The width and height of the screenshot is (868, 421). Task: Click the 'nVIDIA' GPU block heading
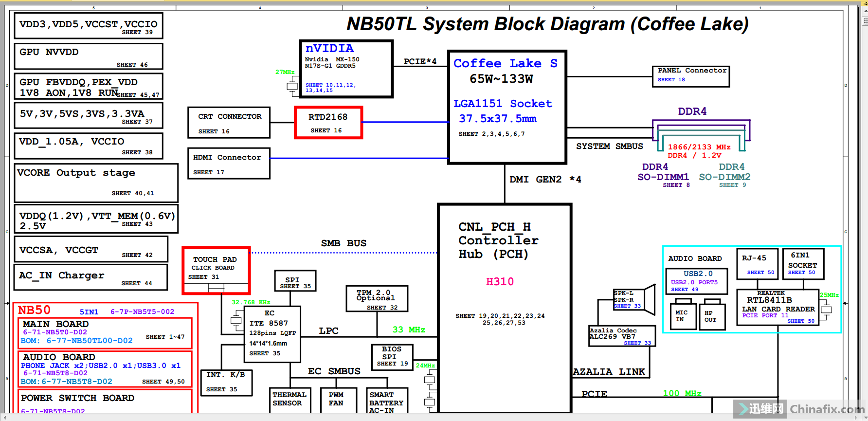pos(330,48)
